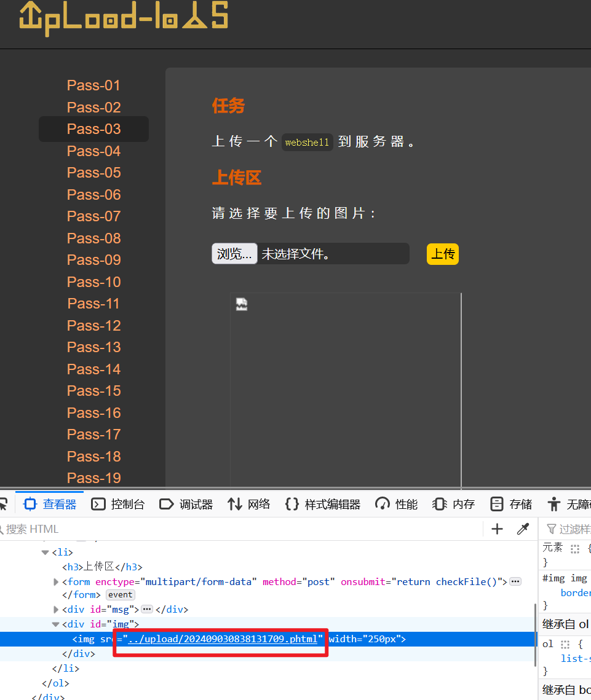Open the 控制台 console tab
591x700 pixels.
point(118,505)
